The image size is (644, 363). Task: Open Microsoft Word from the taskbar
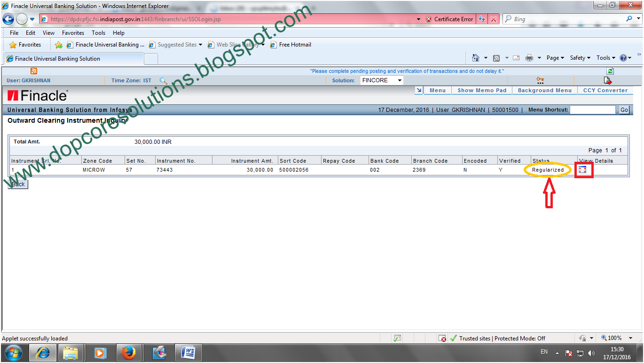(x=188, y=352)
